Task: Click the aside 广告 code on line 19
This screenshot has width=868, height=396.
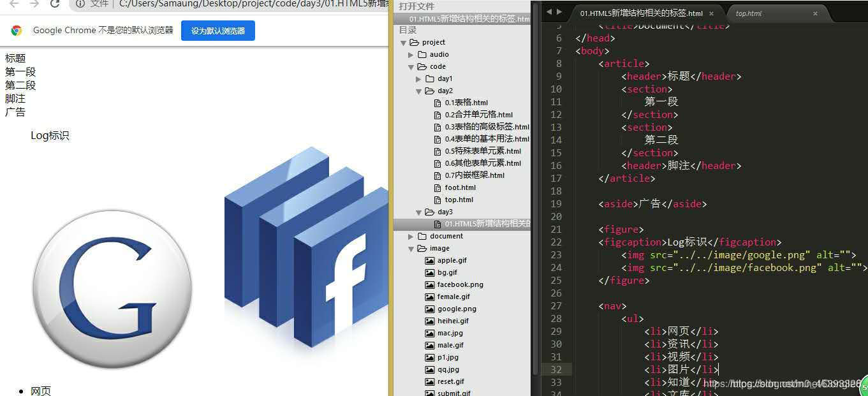Action: coord(652,203)
